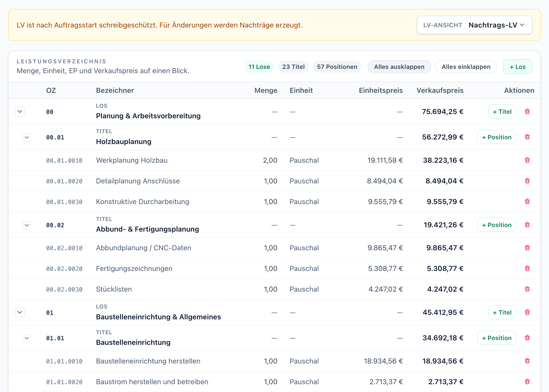The image size is (549, 392).
Task: Collapse Los 00 Planung & Arbeitsvorbereitung
Action: coord(20,111)
